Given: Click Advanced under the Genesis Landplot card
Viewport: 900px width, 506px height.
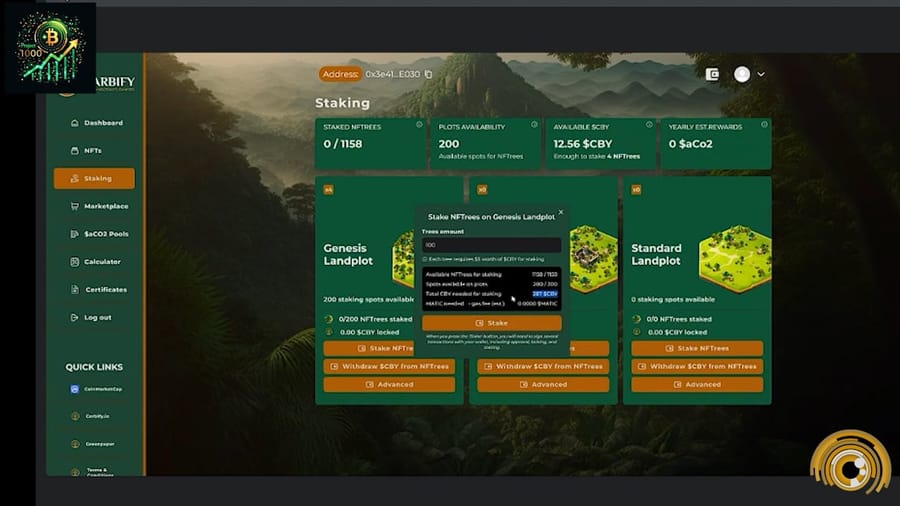Looking at the screenshot, I should tap(389, 384).
